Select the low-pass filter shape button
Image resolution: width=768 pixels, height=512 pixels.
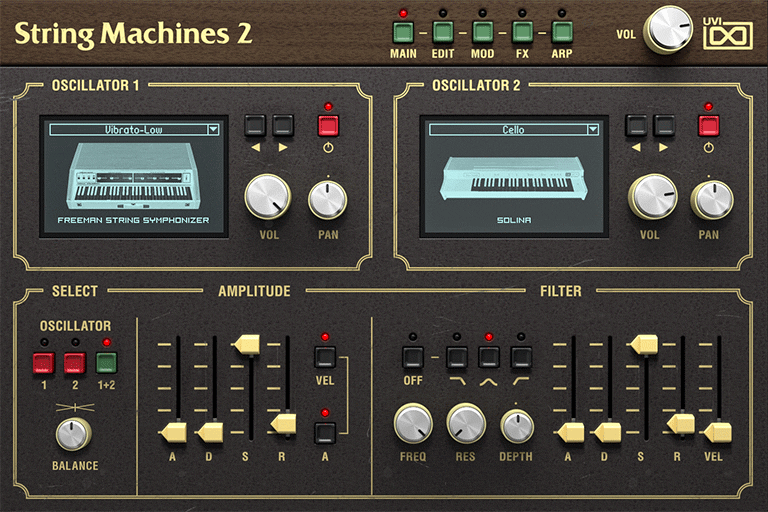457,357
